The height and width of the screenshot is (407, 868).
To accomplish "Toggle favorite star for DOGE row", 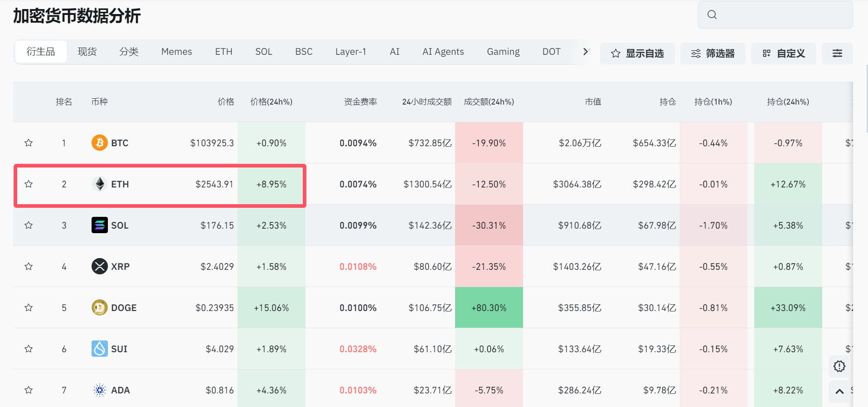I will [x=29, y=308].
